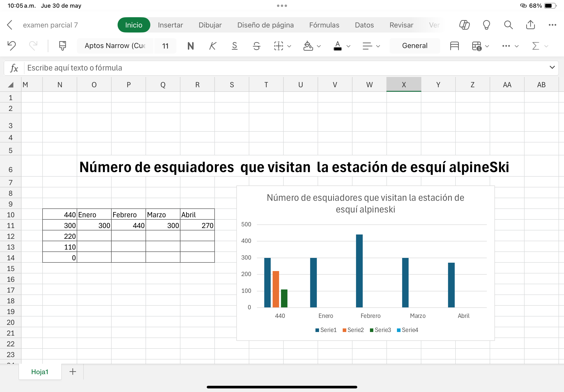Image resolution: width=564 pixels, height=392 pixels.
Task: Switch to the Insertar tab
Action: 170,25
